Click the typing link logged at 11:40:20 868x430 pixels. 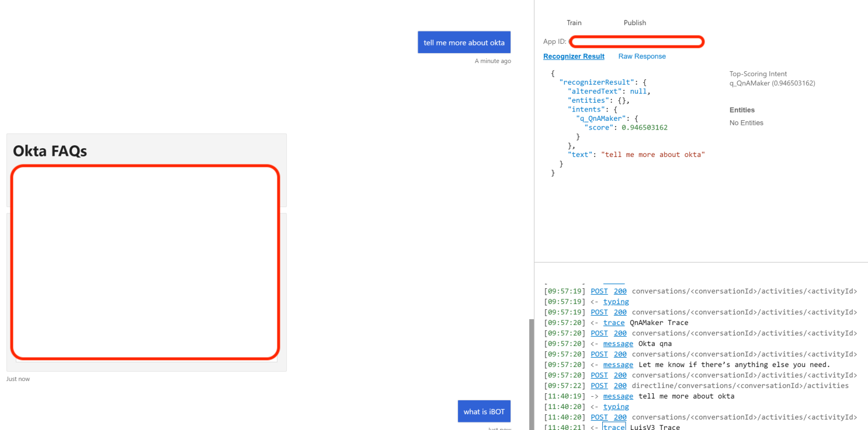(616, 406)
